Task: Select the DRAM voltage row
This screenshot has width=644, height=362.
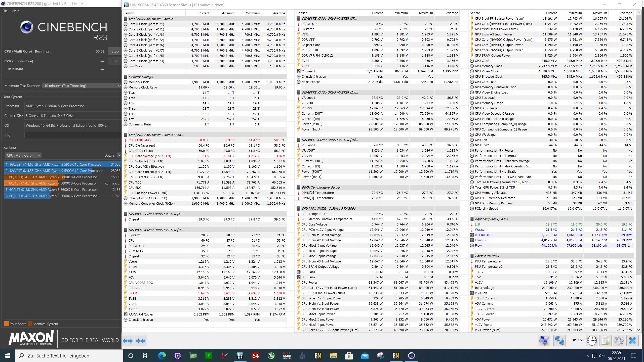Action: [x=205, y=293]
